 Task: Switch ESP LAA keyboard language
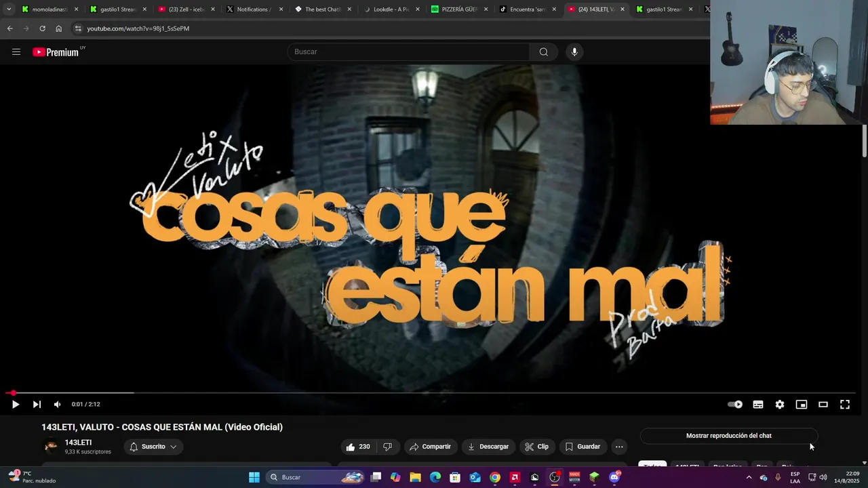point(795,477)
